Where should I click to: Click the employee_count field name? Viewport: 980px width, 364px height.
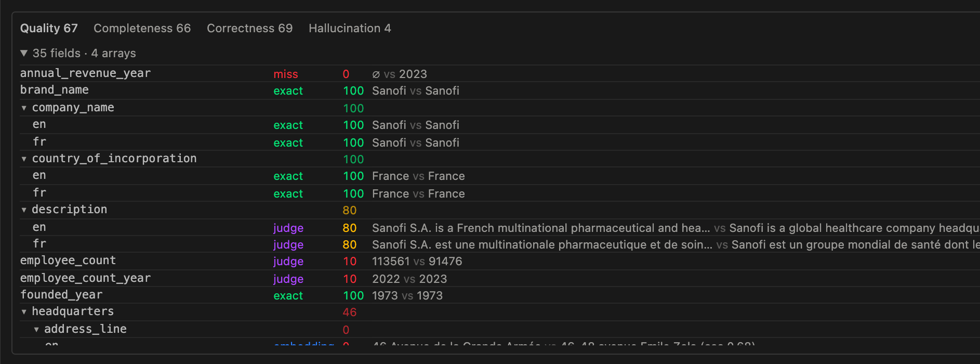click(x=68, y=261)
